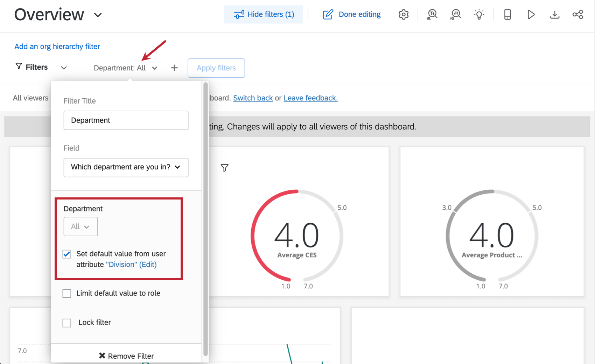Expand the Overview page dropdown chevron
Image resolution: width=595 pixels, height=364 pixels.
pyautogui.click(x=98, y=15)
